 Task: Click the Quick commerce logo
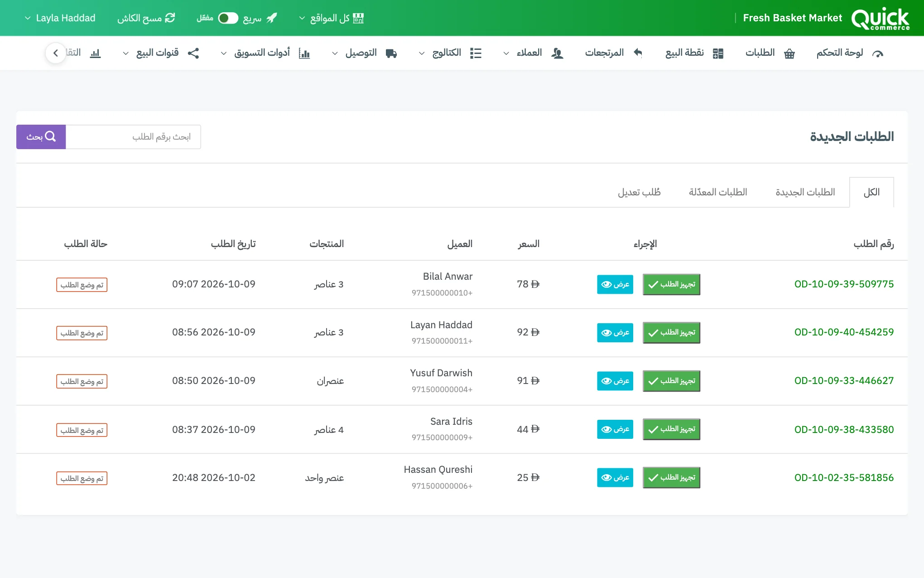pyautogui.click(x=880, y=19)
